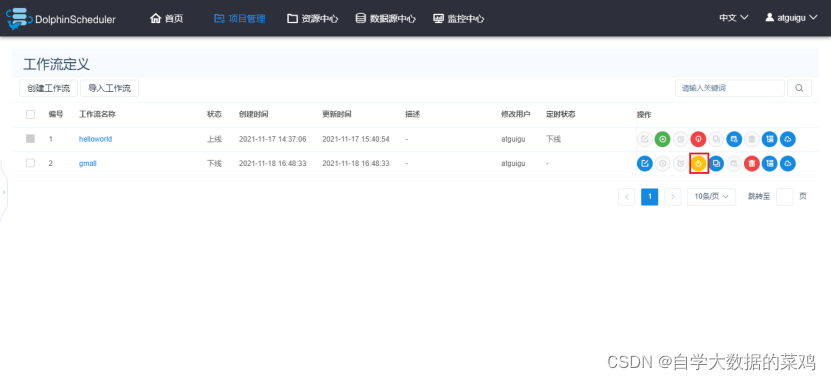Focus the 请输入关键词 search field
The height and width of the screenshot is (380, 831).
(729, 88)
